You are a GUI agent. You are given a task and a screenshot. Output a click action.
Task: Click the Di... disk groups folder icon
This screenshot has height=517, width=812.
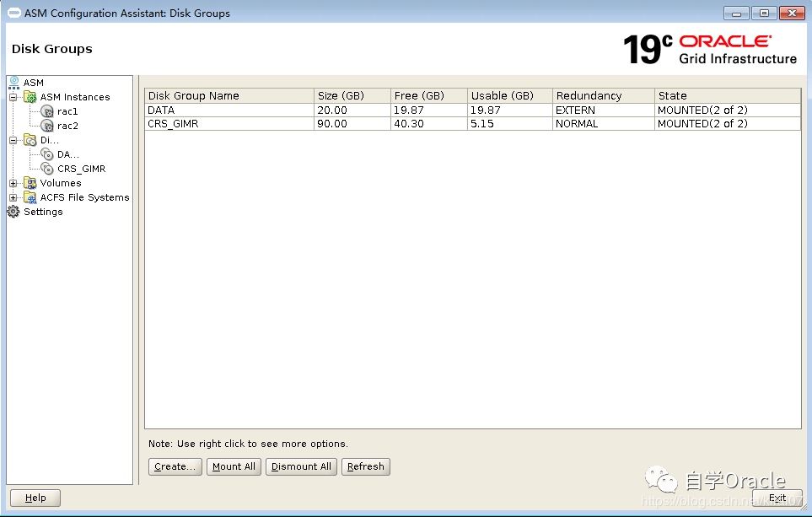[x=30, y=140]
